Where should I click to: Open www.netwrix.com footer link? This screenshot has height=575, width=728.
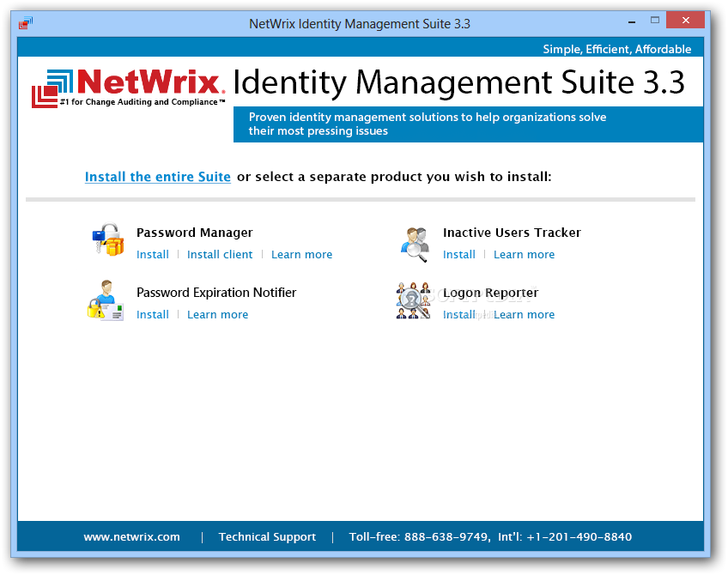131,537
